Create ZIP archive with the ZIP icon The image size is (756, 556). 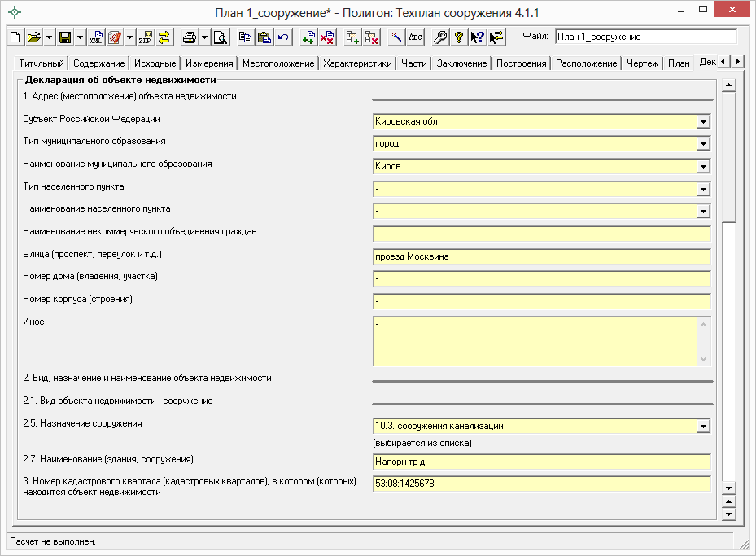(146, 37)
